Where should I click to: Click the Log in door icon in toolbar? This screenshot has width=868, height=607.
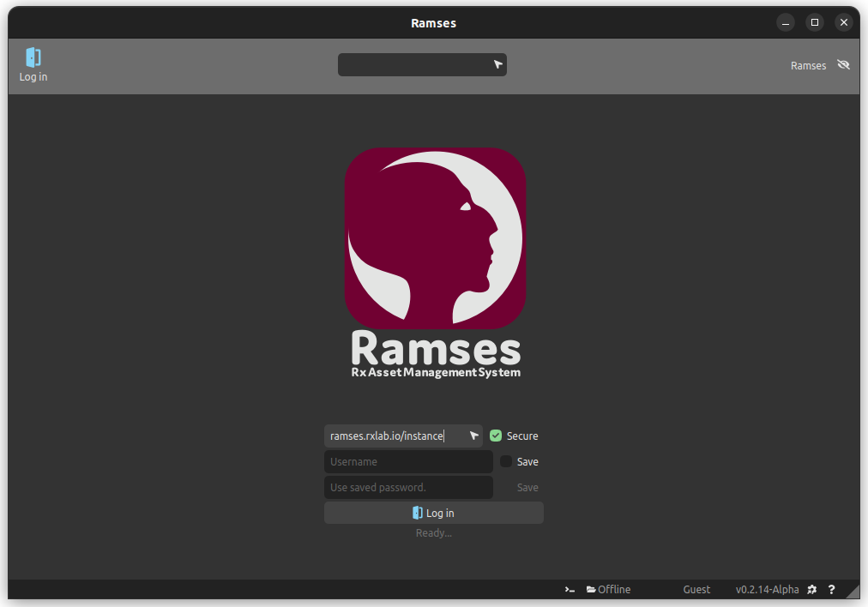(33, 58)
